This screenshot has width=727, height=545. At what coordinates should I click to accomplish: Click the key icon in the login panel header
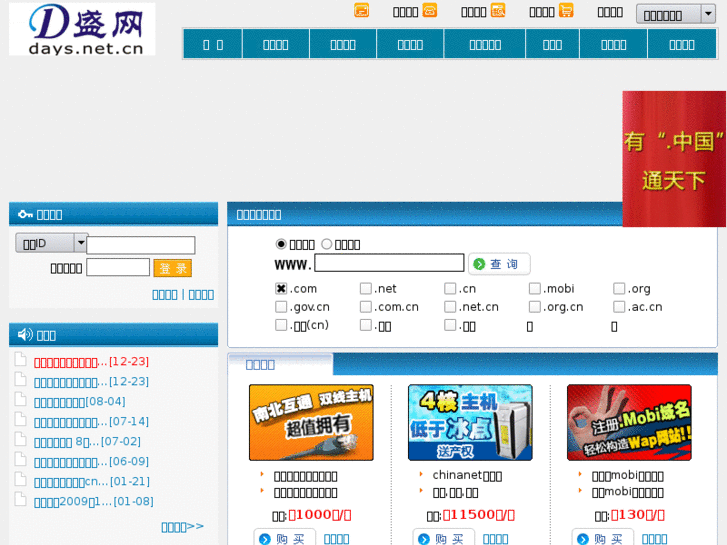[24, 214]
